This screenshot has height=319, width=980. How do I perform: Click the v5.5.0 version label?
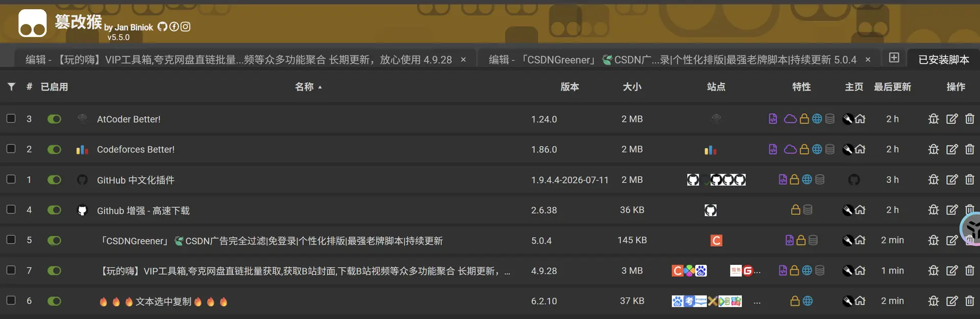click(118, 37)
